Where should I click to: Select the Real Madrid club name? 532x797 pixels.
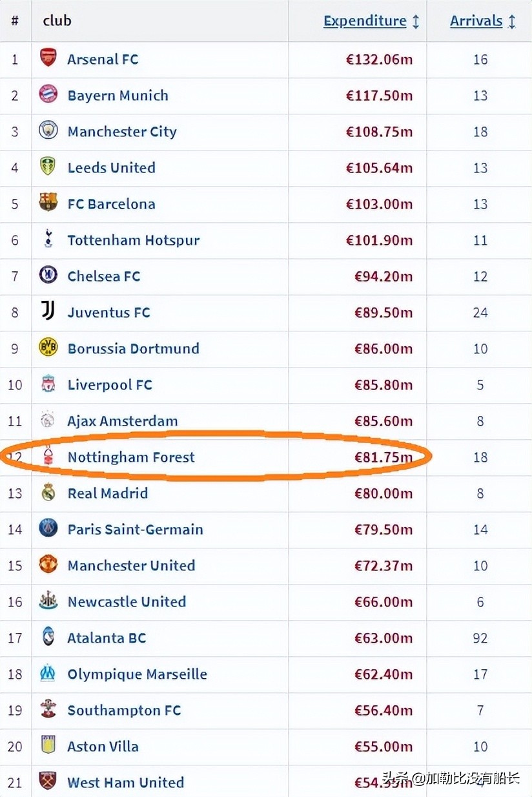[x=108, y=493]
